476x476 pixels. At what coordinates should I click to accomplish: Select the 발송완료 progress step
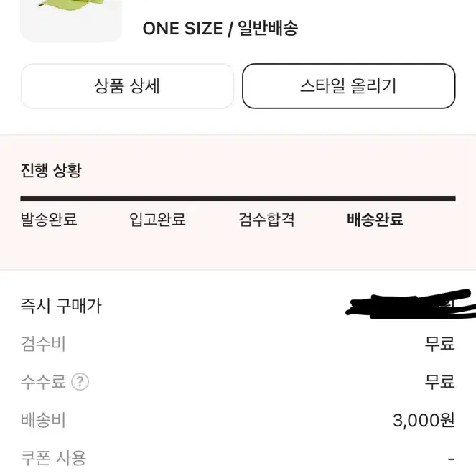(x=49, y=219)
